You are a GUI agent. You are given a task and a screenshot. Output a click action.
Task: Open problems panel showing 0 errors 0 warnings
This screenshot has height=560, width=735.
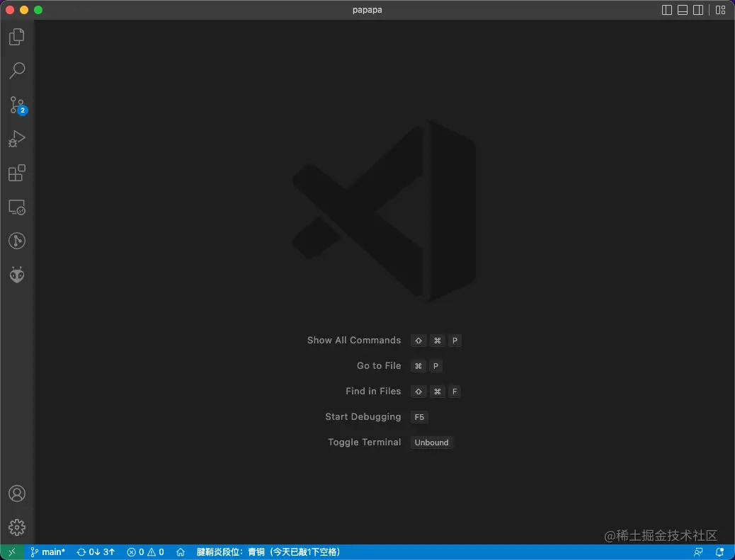point(145,552)
